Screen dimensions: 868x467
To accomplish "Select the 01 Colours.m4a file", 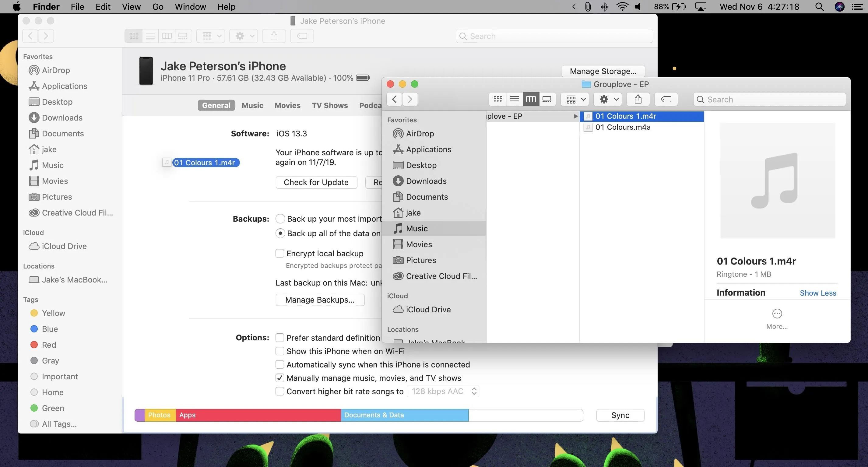I will pos(642,127).
